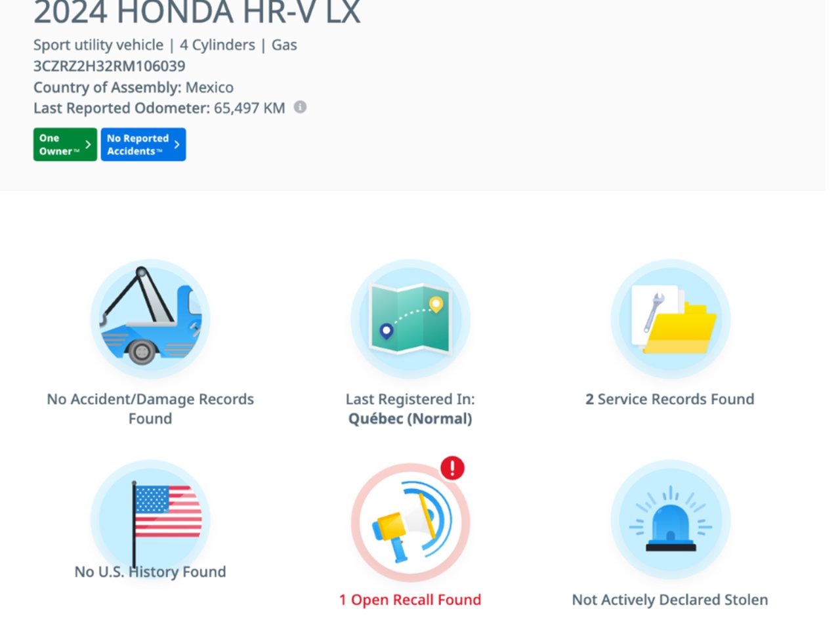Click 'Country of Assembly: Mexico' line
Screen dimensions: 840x630
(x=133, y=87)
